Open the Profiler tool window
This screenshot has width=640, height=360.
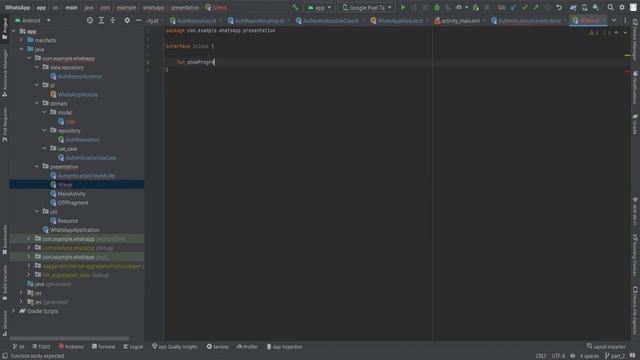coord(247,347)
